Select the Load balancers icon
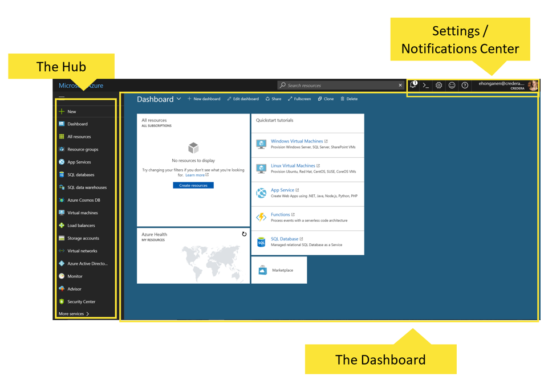 (62, 226)
